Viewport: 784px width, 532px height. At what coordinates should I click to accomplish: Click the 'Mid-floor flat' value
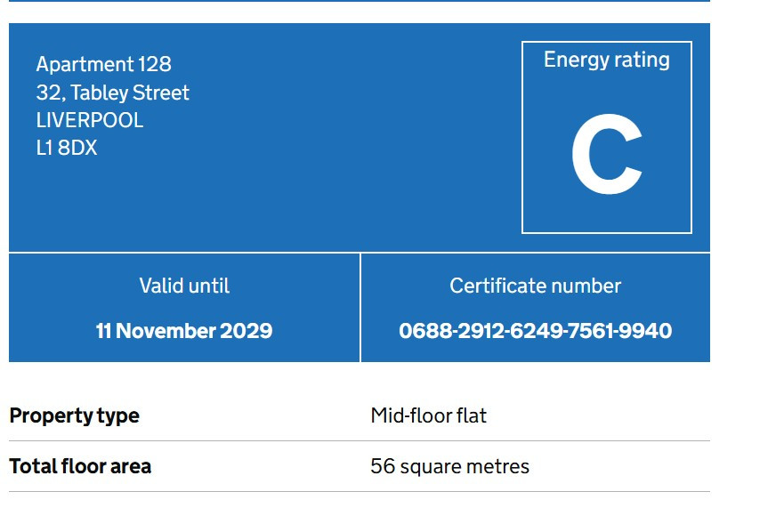(x=428, y=415)
